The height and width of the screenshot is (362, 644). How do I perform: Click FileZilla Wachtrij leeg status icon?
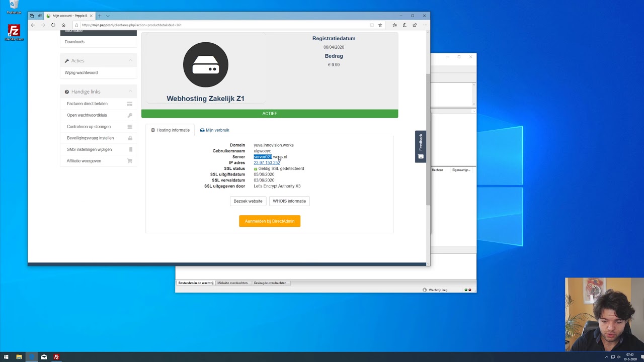(425, 290)
